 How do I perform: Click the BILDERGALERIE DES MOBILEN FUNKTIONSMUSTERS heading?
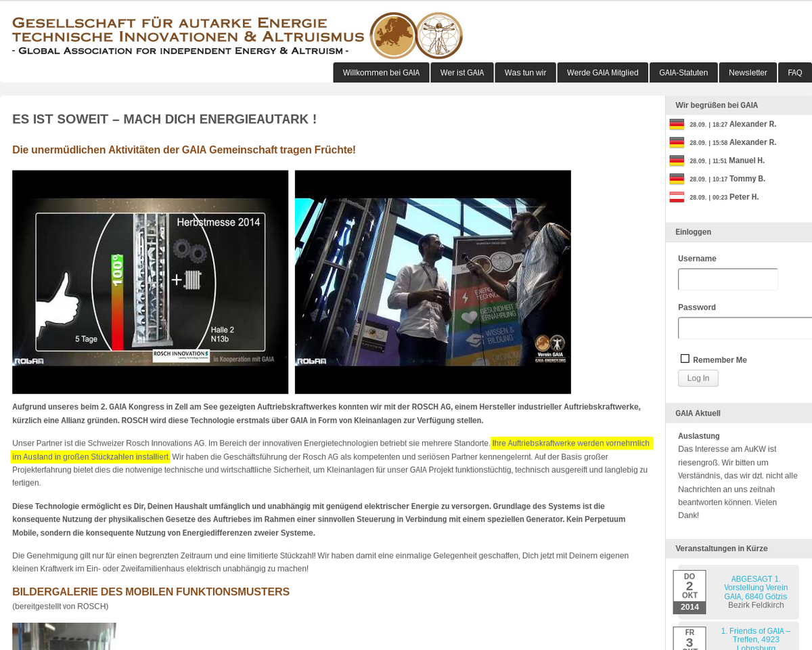coord(151,592)
